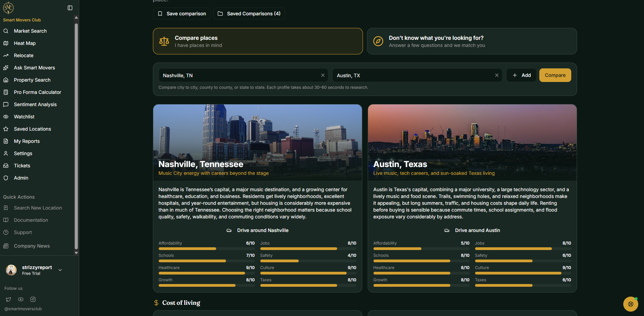The height and width of the screenshot is (316, 644).
Task: Open Market Search magnifier icon
Action: click(x=6, y=31)
